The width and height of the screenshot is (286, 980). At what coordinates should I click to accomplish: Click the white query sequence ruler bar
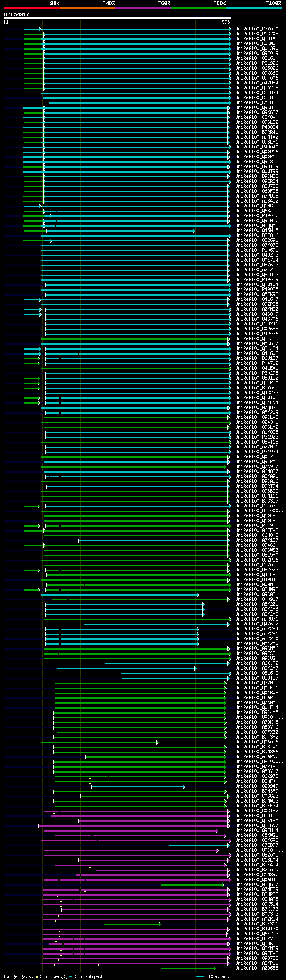(x=118, y=18)
